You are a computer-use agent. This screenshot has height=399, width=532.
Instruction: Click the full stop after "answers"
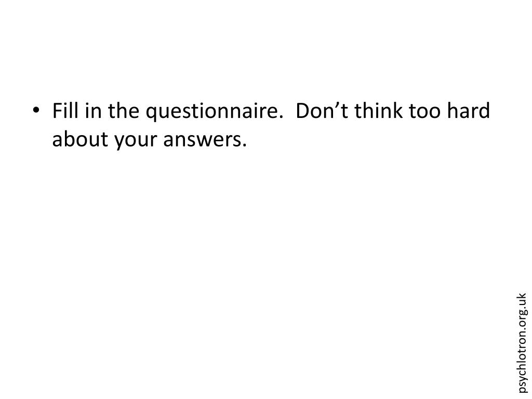[244, 145]
